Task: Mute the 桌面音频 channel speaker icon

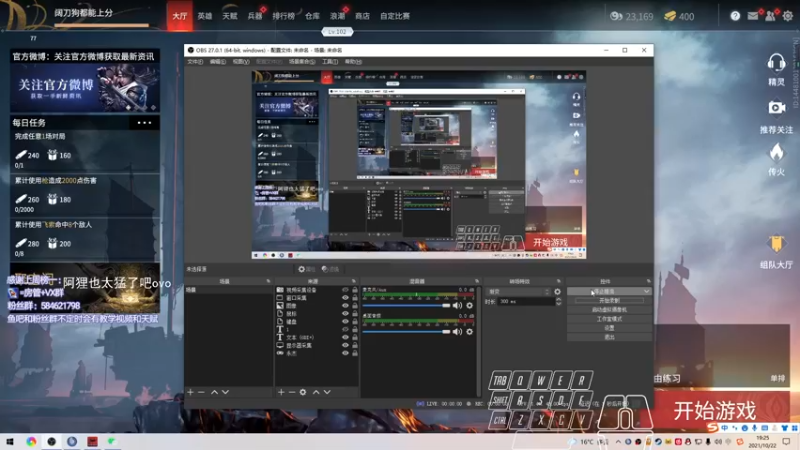Action: [457, 332]
